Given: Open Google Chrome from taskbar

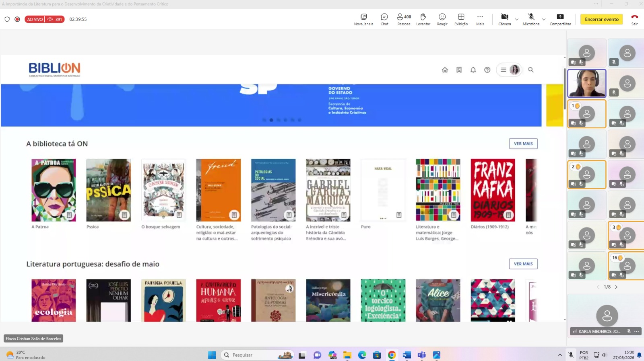Looking at the screenshot, I should point(392,355).
